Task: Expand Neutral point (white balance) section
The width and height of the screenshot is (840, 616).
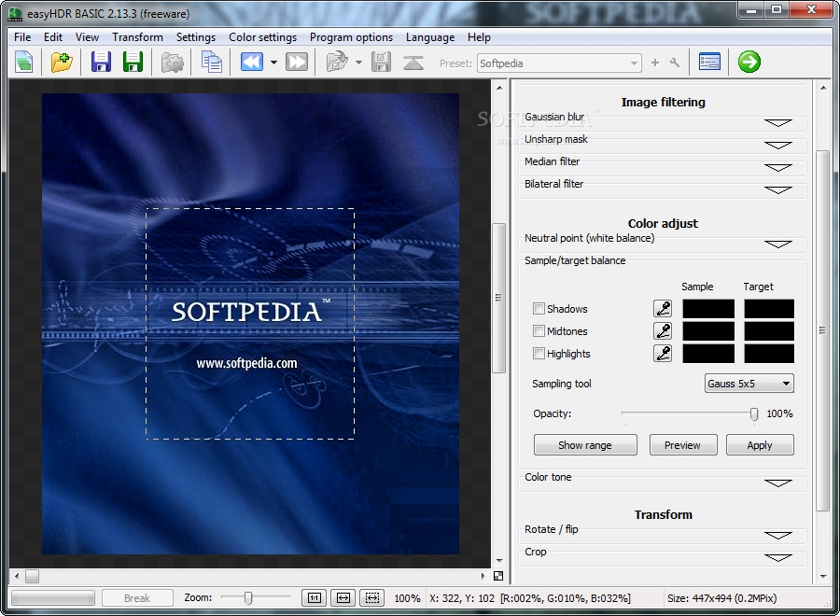Action: 778,245
